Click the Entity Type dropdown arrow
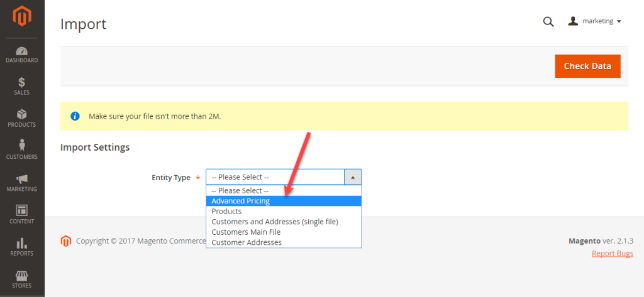 click(353, 177)
